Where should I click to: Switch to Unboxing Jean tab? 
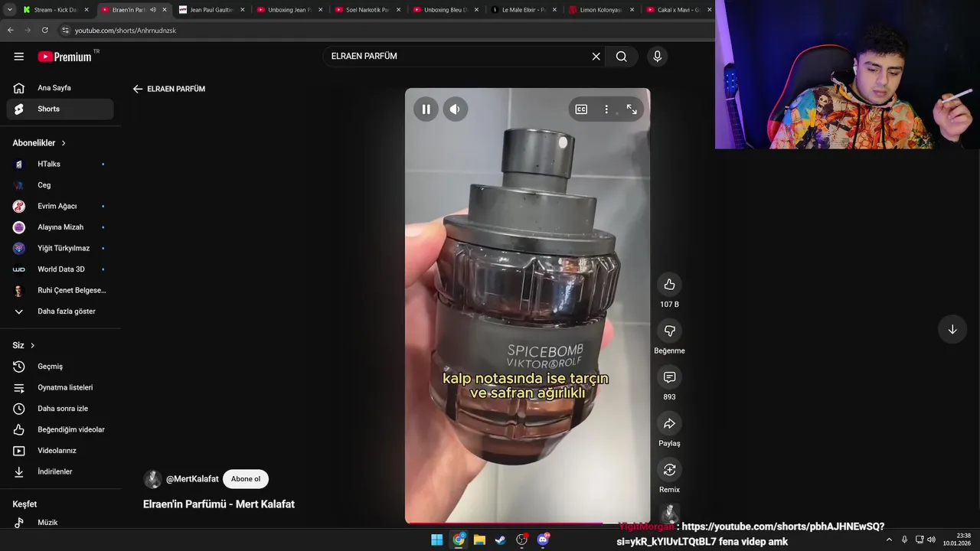coord(289,10)
